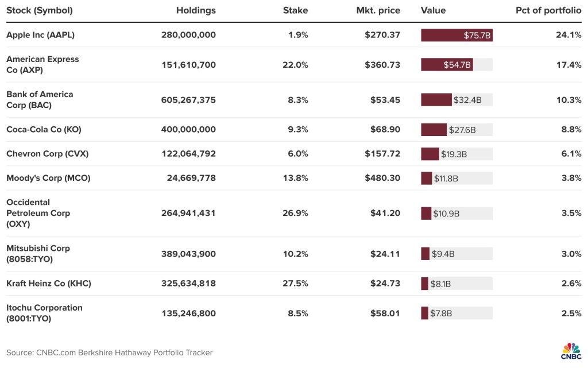Sort by the Holdings column header
Image resolution: width=588 pixels, height=368 pixels.
[x=196, y=10]
